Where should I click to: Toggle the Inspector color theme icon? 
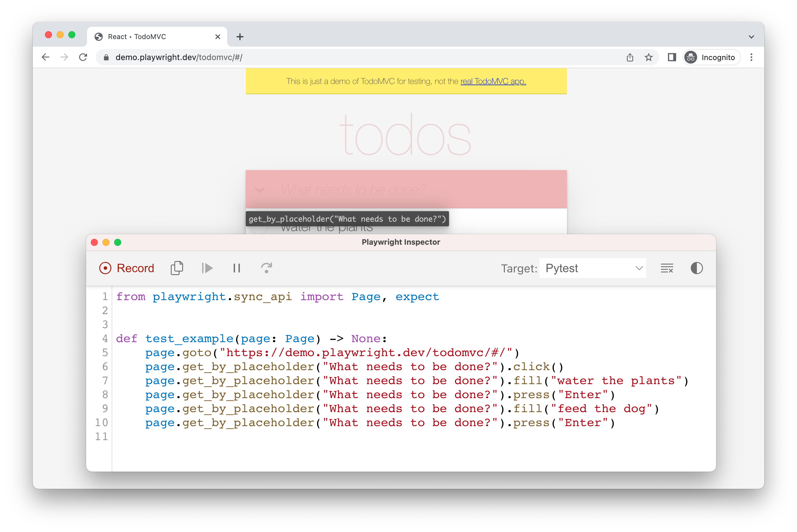[x=697, y=268]
